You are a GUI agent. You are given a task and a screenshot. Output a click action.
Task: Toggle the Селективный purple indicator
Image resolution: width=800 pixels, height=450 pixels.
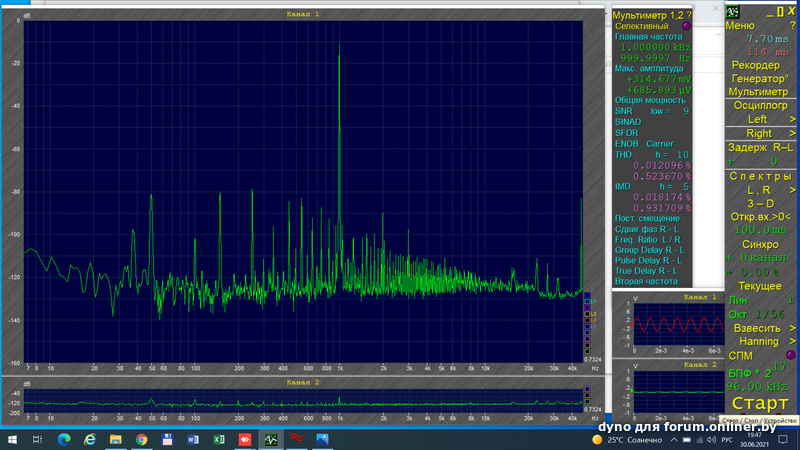pyautogui.click(x=686, y=26)
